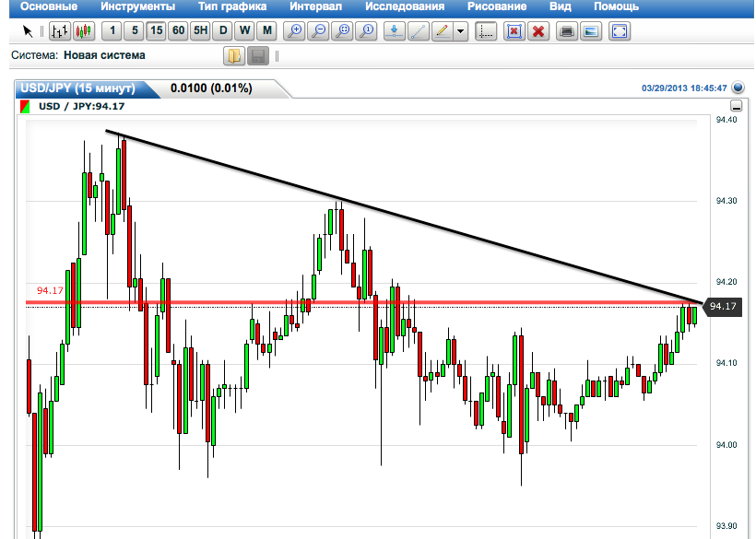The width and height of the screenshot is (756, 539).
Task: Add horizontal level marker tool
Action: [x=395, y=32]
